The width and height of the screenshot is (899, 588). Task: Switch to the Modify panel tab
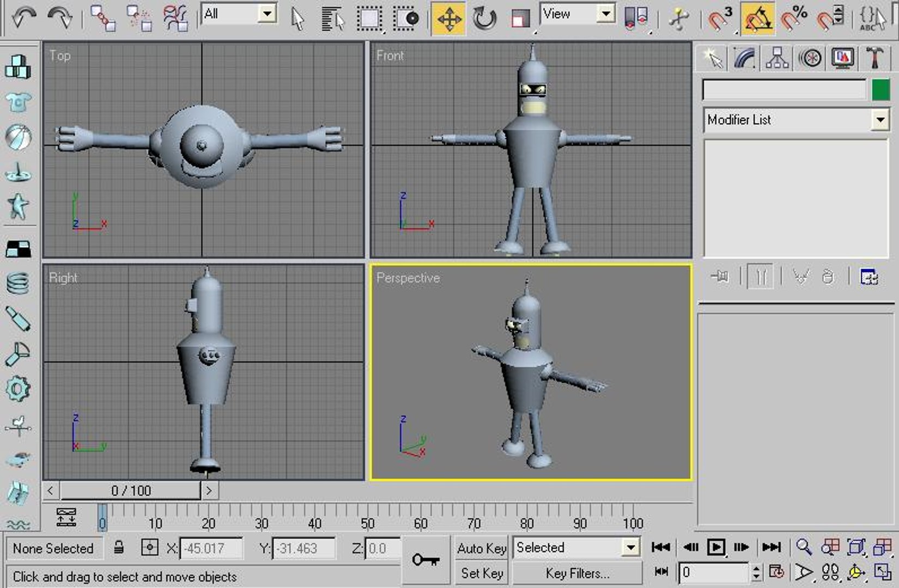[x=745, y=58]
